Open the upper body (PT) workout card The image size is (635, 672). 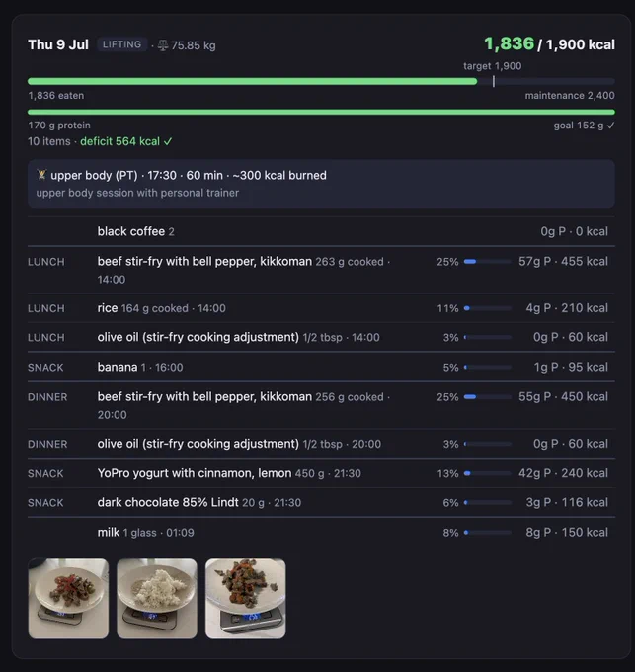(321, 184)
